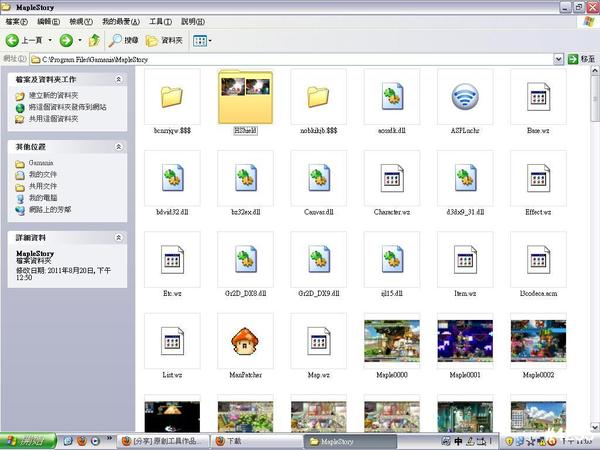Open the 檔案 menu

[18, 21]
